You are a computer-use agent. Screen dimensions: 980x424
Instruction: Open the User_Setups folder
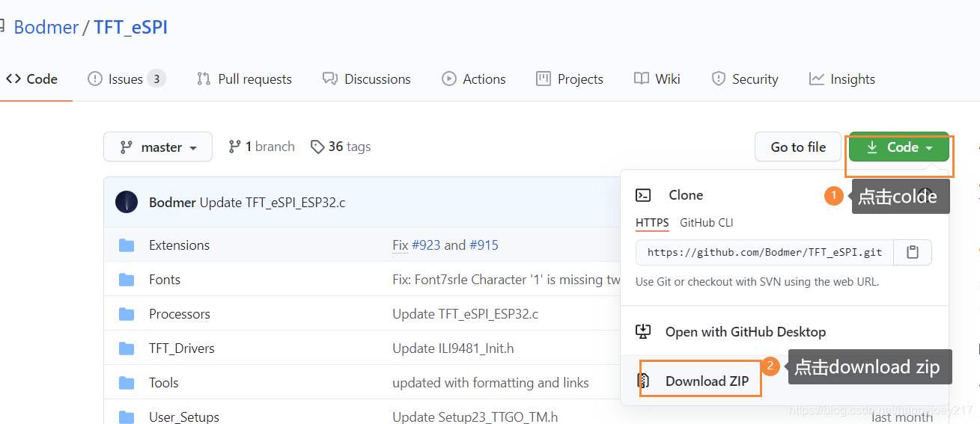pyautogui.click(x=184, y=417)
